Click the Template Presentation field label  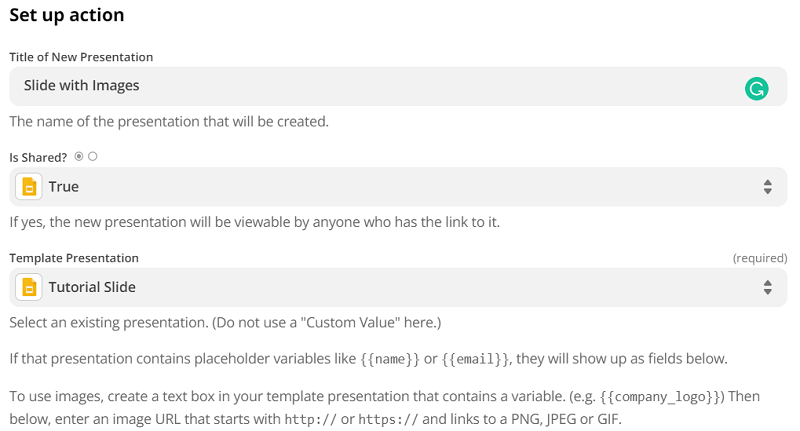point(74,258)
